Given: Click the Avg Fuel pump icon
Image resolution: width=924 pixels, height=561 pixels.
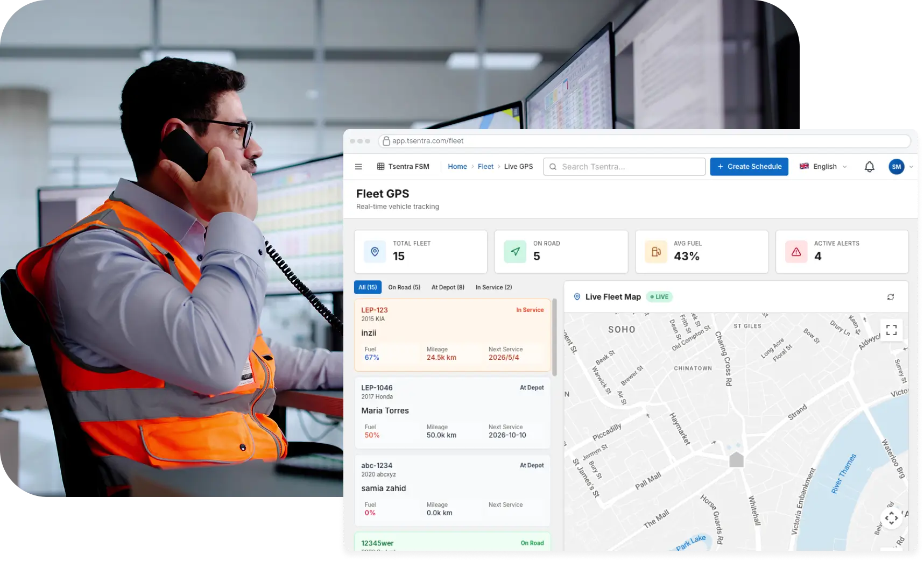Looking at the screenshot, I should point(656,251).
